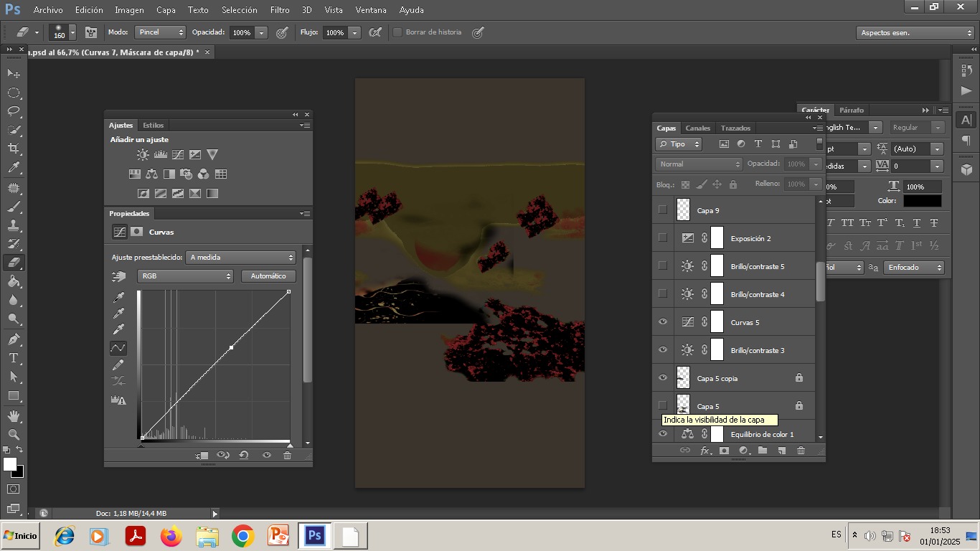Screen dimensions: 980x551
Task: Select the Paint Bucket tool
Action: click(14, 281)
